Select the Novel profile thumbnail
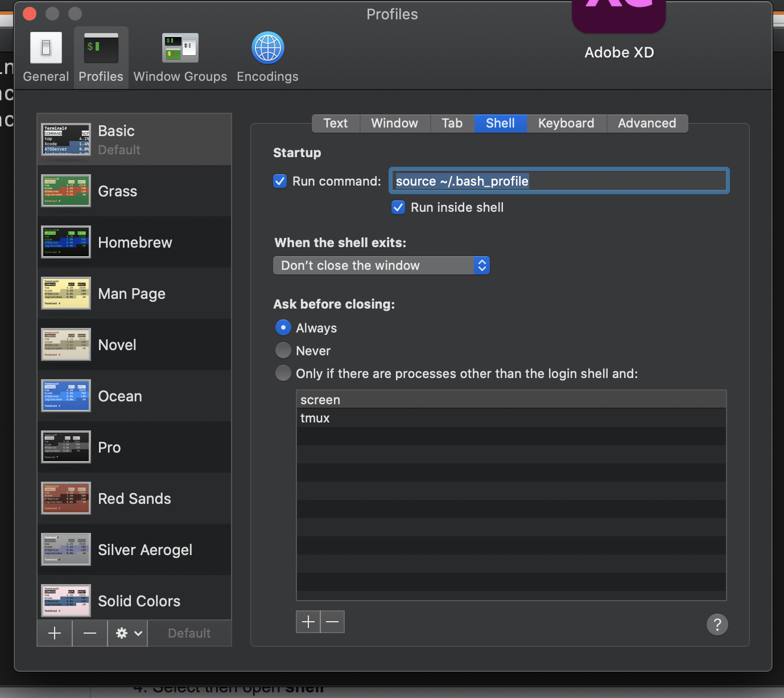 click(66, 344)
